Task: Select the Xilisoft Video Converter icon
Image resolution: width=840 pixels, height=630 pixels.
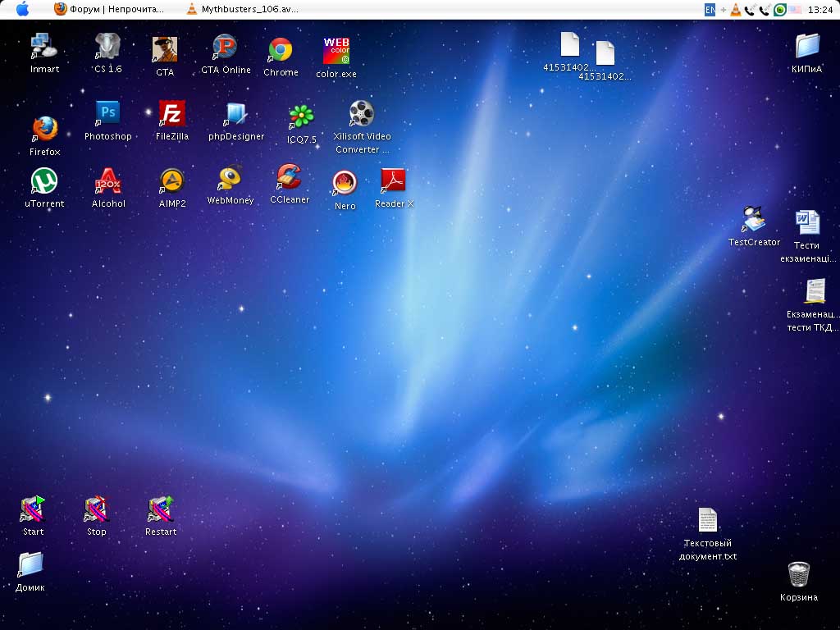Action: click(361, 113)
